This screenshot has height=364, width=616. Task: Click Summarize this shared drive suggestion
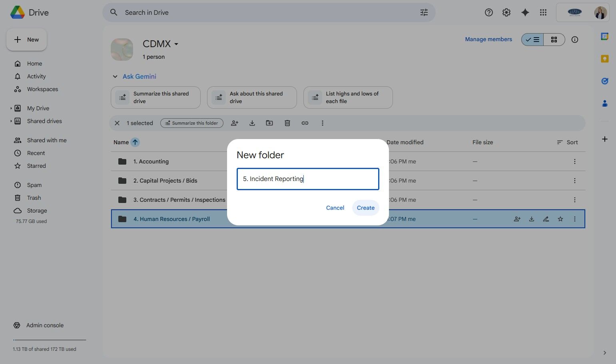[x=155, y=97]
